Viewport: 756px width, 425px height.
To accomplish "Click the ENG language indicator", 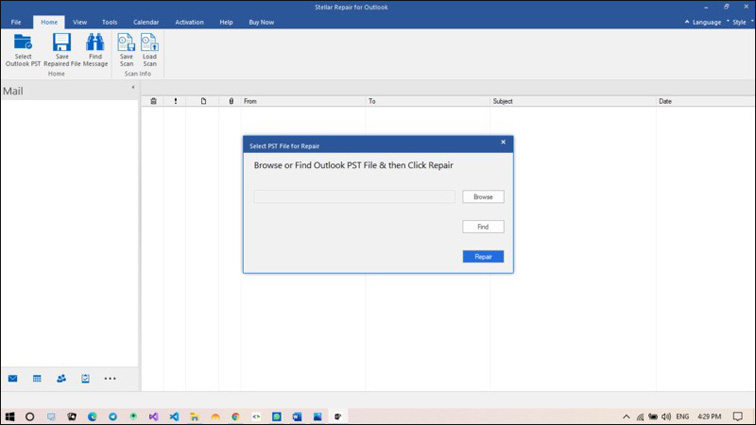I will point(682,416).
